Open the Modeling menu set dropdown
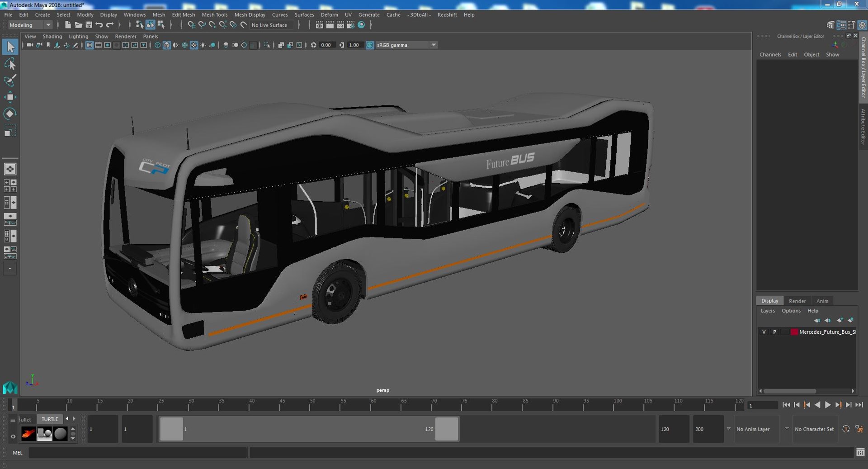Viewport: 868px width, 469px height. tap(30, 25)
